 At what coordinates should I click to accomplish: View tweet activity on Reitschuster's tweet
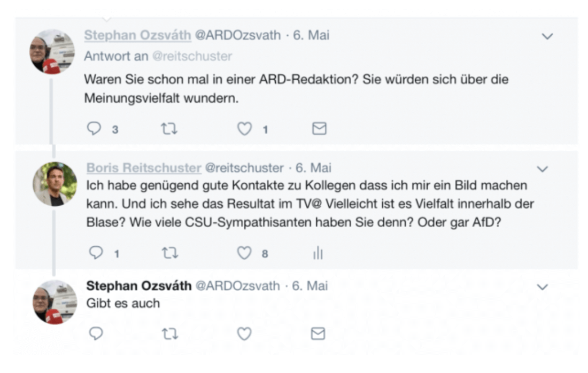[318, 253]
